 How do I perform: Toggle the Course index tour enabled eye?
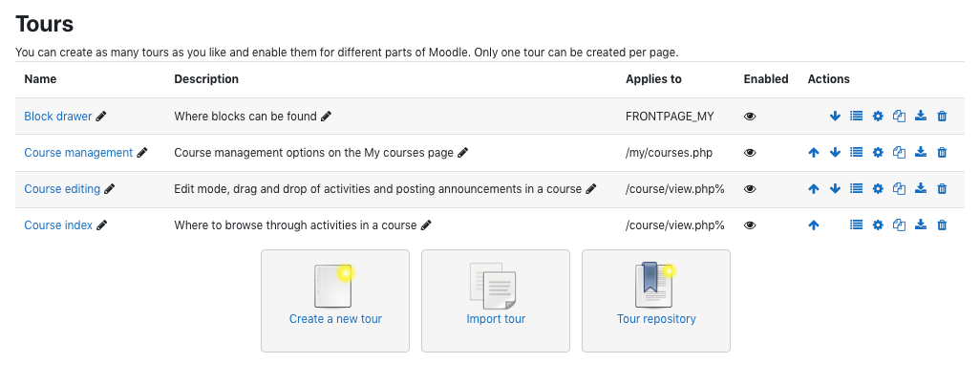click(750, 225)
